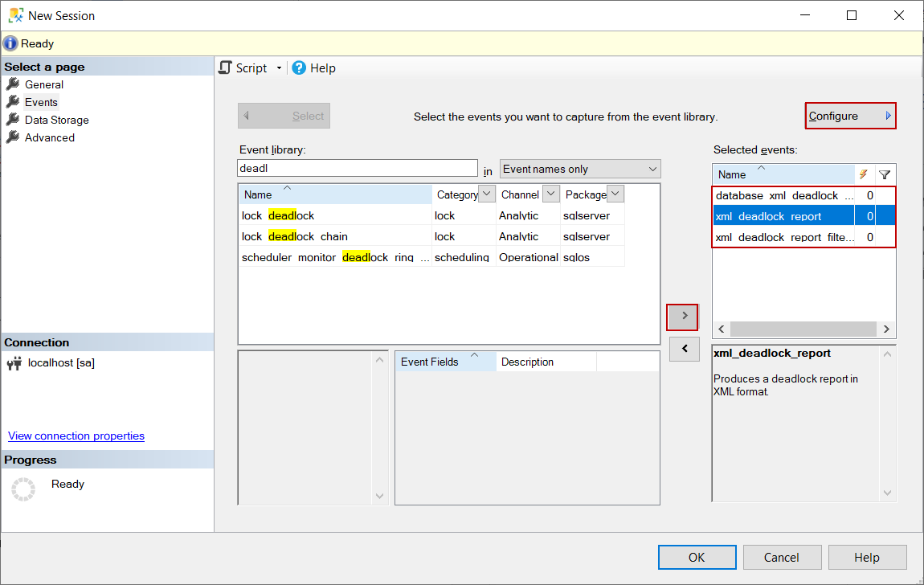This screenshot has width=924, height=585.
Task: Select the Advanced page
Action: coord(49,137)
